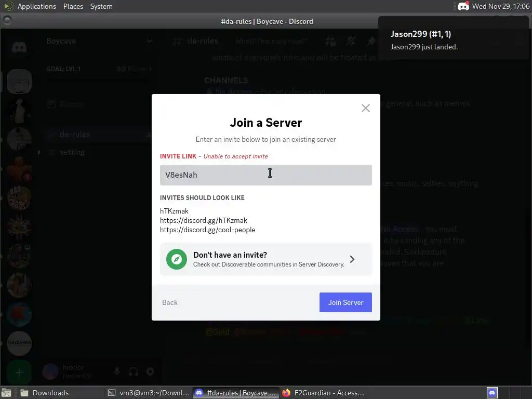The height and width of the screenshot is (399, 532).
Task: Open the Boycave server dropdown header
Action: tap(98, 41)
